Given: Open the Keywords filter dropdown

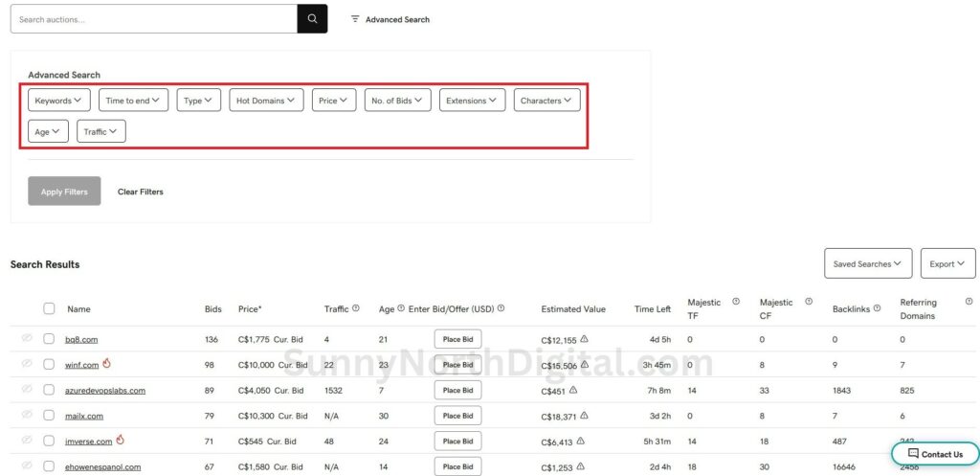Looking at the screenshot, I should point(59,101).
